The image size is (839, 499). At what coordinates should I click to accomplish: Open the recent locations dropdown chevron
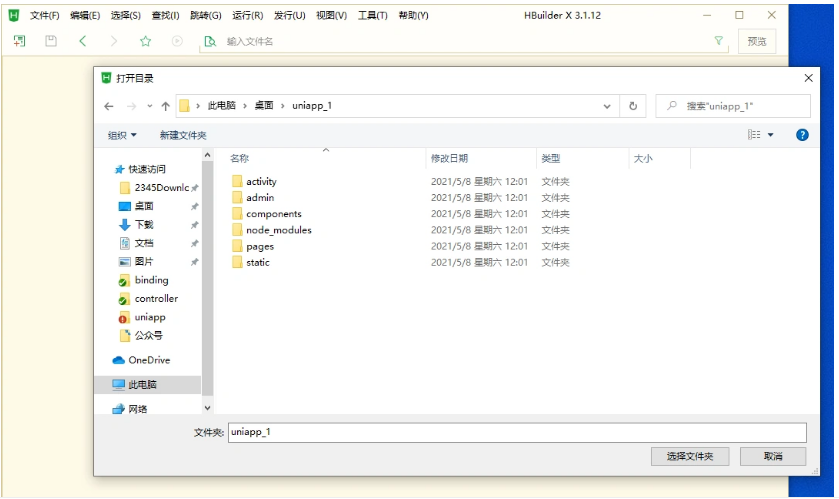point(149,106)
